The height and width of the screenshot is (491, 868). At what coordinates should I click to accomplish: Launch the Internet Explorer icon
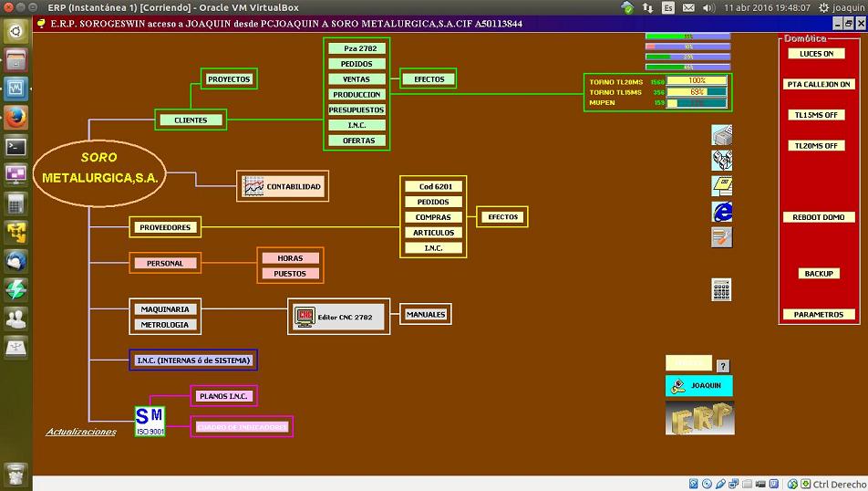coord(721,212)
